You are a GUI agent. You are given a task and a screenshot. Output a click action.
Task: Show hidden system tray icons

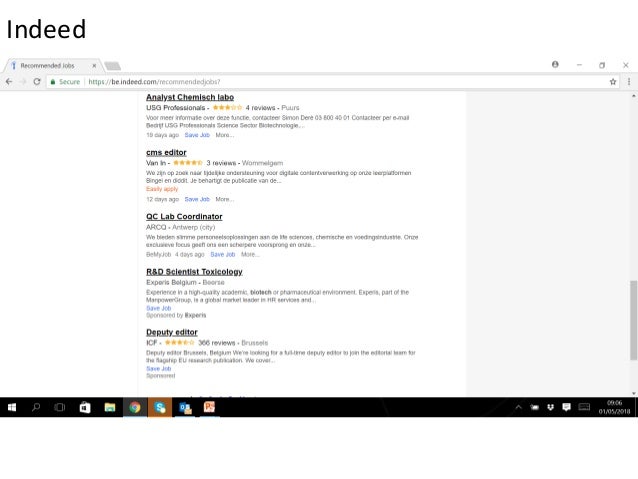pyautogui.click(x=518, y=407)
